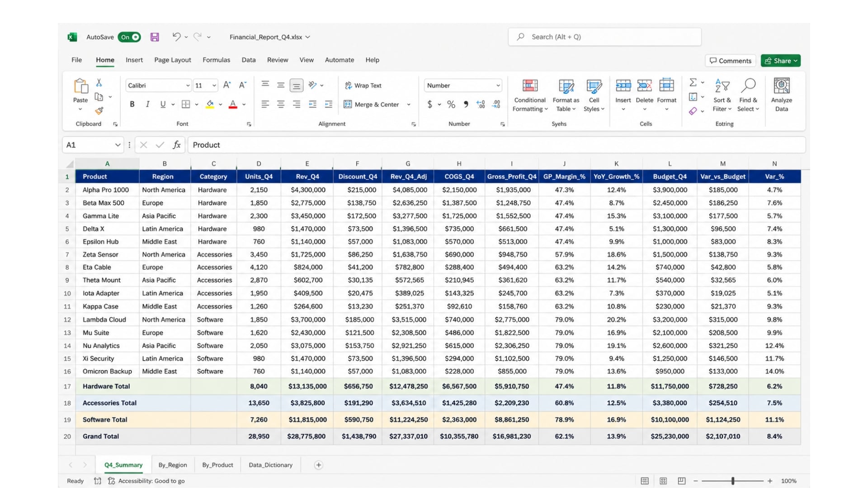Click the Save icon in title bar
This screenshot has width=868, height=488.
tap(155, 37)
